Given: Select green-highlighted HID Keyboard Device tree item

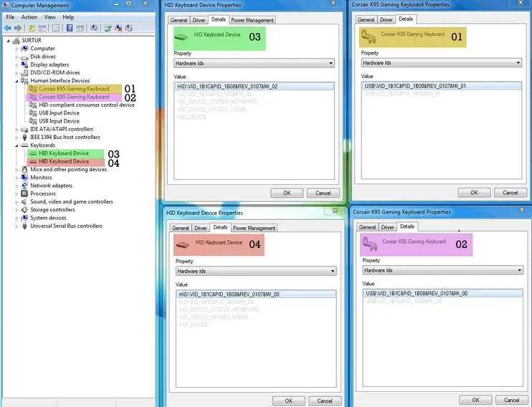Looking at the screenshot, I should (x=64, y=153).
